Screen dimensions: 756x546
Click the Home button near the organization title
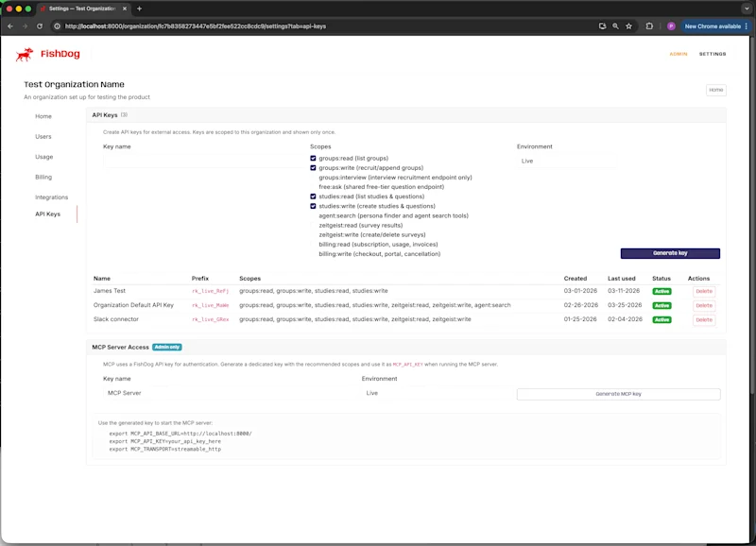point(716,90)
